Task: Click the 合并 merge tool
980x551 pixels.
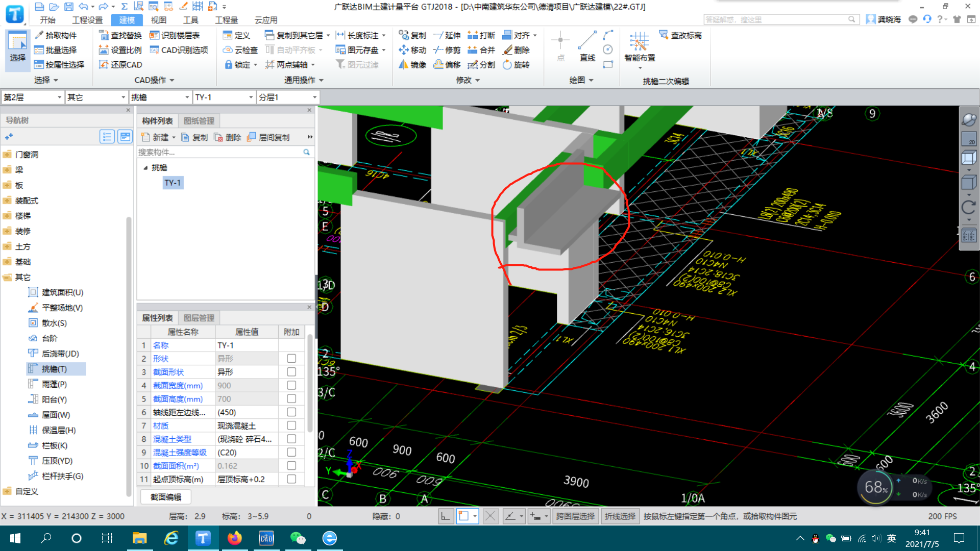Action: tap(482, 50)
